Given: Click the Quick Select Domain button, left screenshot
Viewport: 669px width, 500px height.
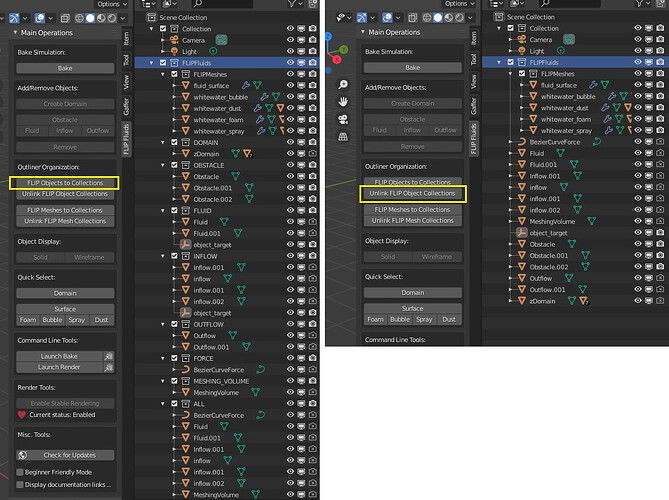Looking at the screenshot, I should (65, 293).
